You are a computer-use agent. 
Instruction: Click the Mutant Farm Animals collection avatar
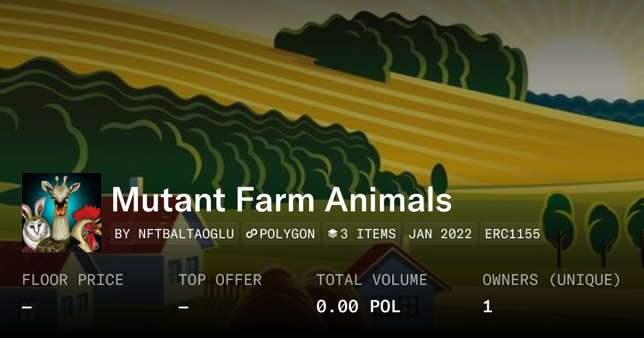coord(62,212)
